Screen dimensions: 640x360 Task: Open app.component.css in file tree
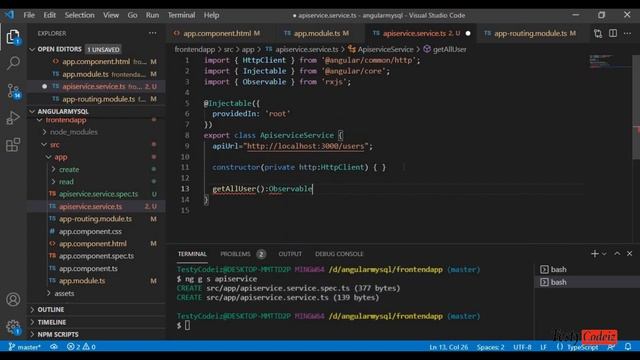click(90, 231)
